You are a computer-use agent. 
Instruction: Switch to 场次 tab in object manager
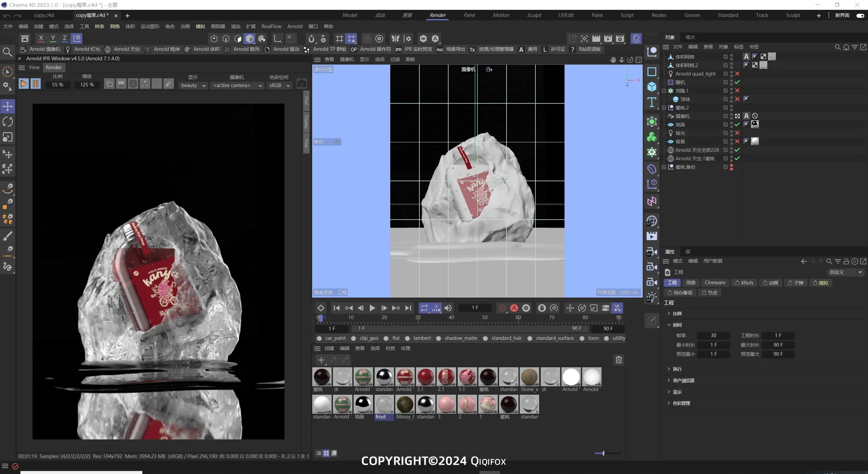click(690, 37)
